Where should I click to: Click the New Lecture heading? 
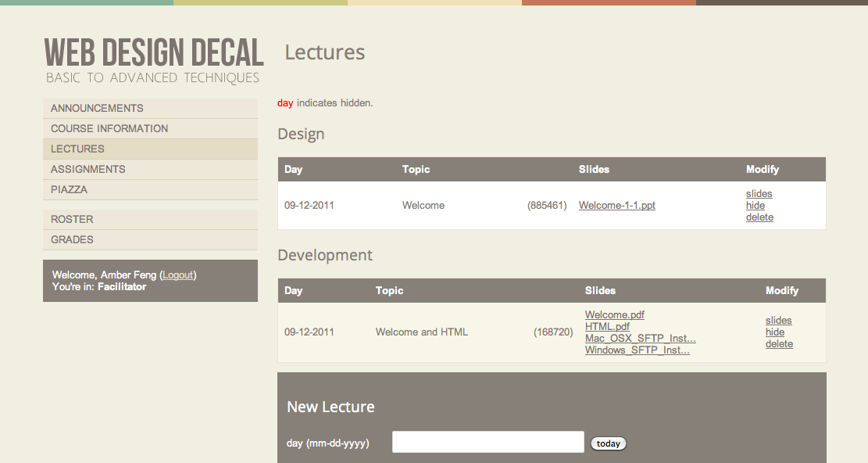tap(330, 407)
